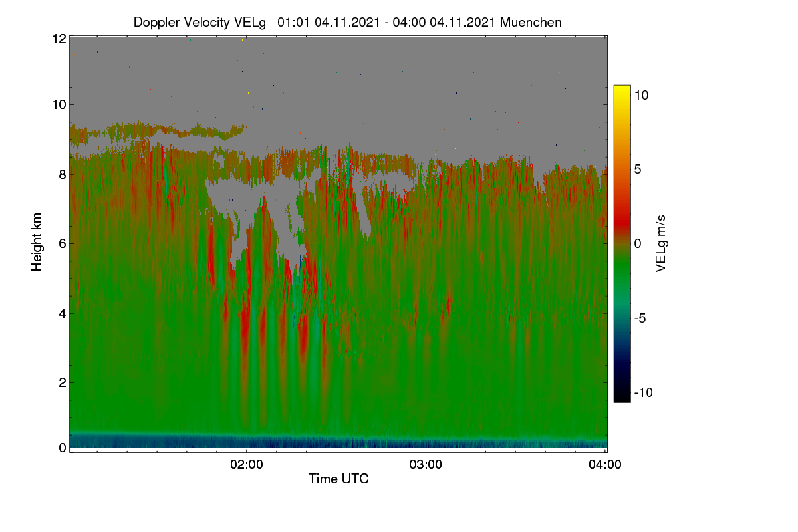
Task: Click the colorbar label -10
Action: 644,392
